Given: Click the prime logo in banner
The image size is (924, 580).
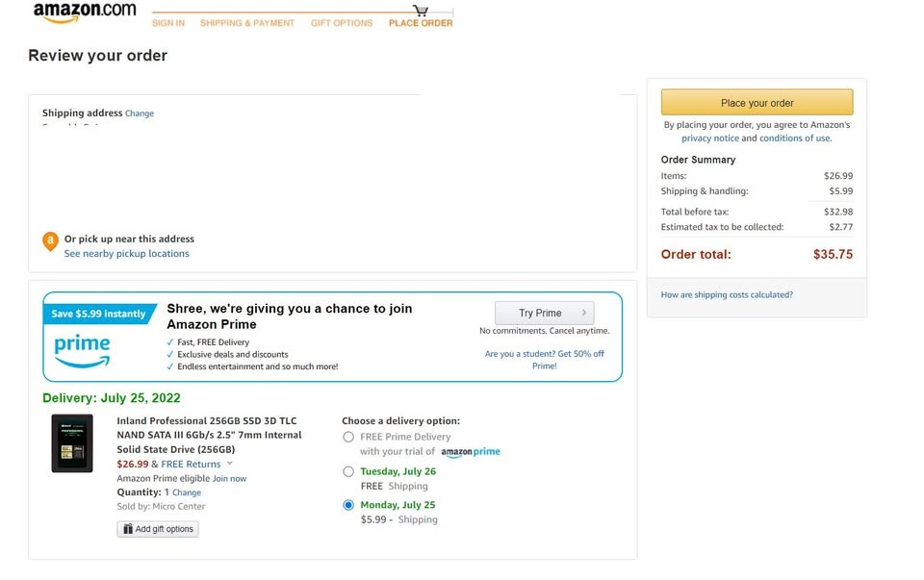Looking at the screenshot, I should coord(82,351).
